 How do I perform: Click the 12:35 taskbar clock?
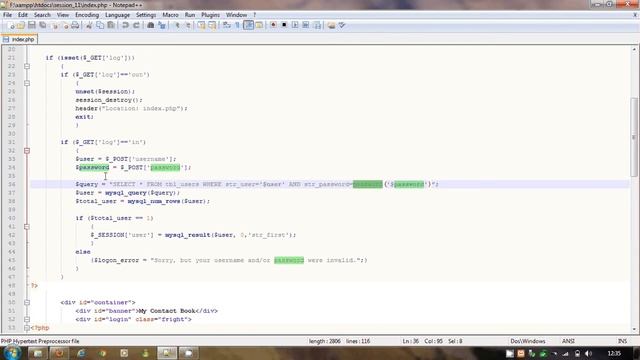pos(614,353)
